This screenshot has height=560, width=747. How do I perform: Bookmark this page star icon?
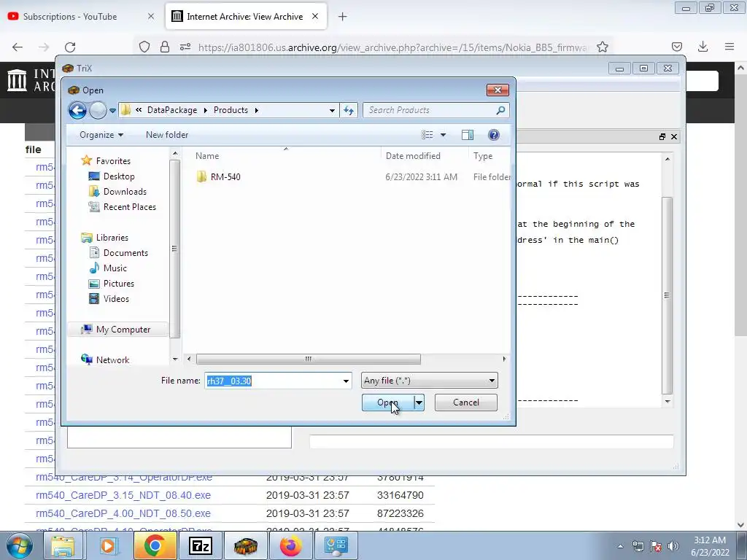coord(602,47)
